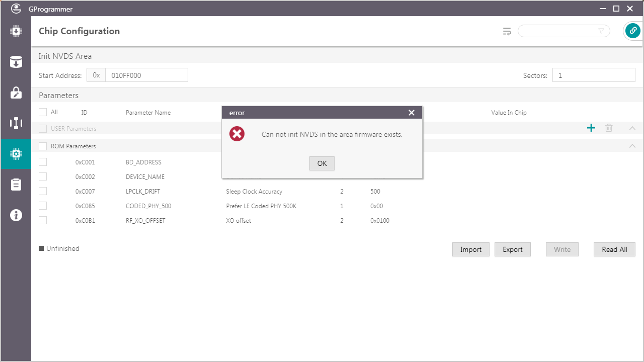
Task: Click the Start Address input field
Action: point(146,75)
